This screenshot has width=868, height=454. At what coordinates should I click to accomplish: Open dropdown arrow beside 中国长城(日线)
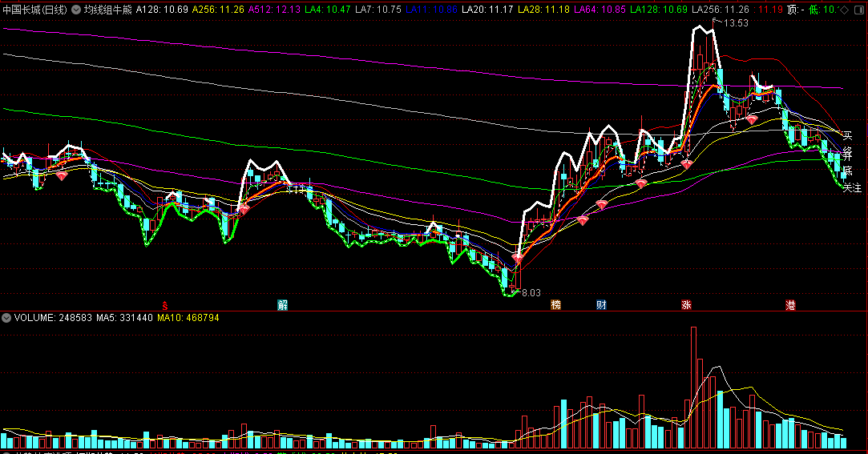pyautogui.click(x=76, y=10)
